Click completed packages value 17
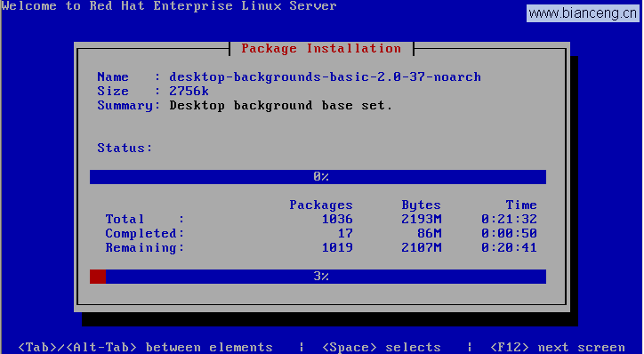The height and width of the screenshot is (354, 644). coord(345,234)
